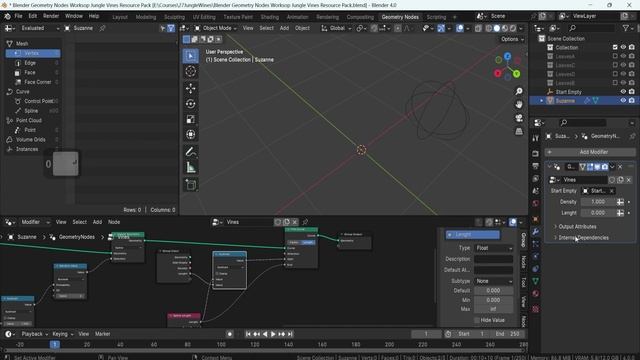Expand the Internal Dependencies panel

pos(584,238)
